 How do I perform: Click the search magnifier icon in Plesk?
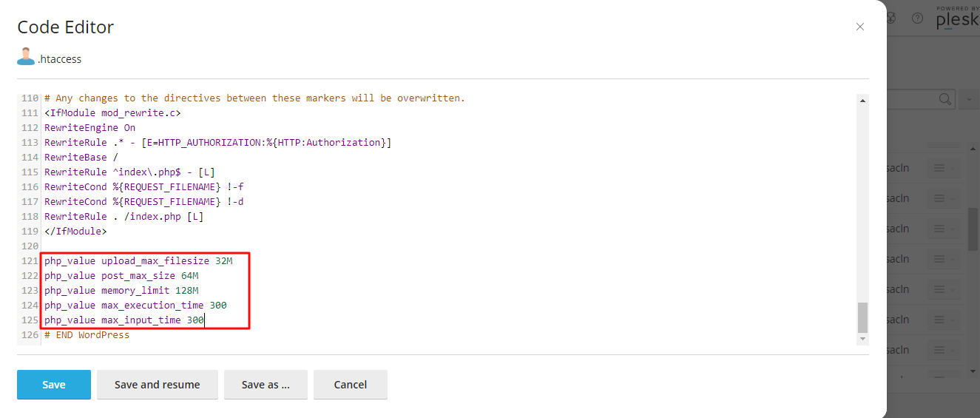click(x=945, y=99)
